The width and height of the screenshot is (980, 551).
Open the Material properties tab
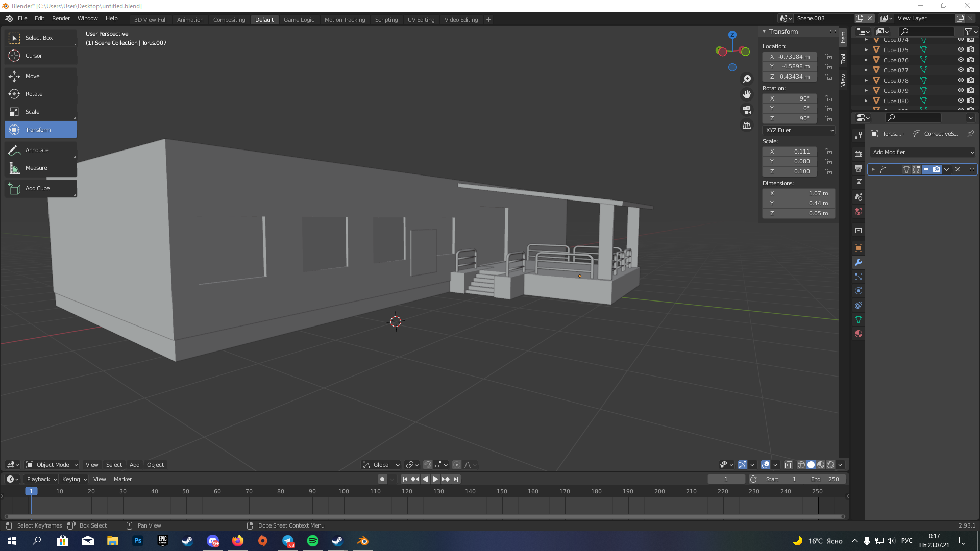point(859,334)
